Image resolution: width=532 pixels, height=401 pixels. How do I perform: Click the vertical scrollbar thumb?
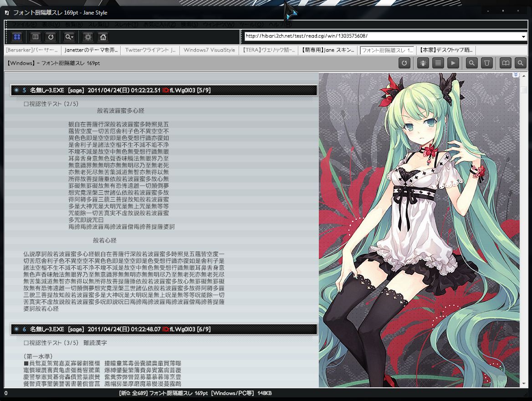click(x=524, y=90)
